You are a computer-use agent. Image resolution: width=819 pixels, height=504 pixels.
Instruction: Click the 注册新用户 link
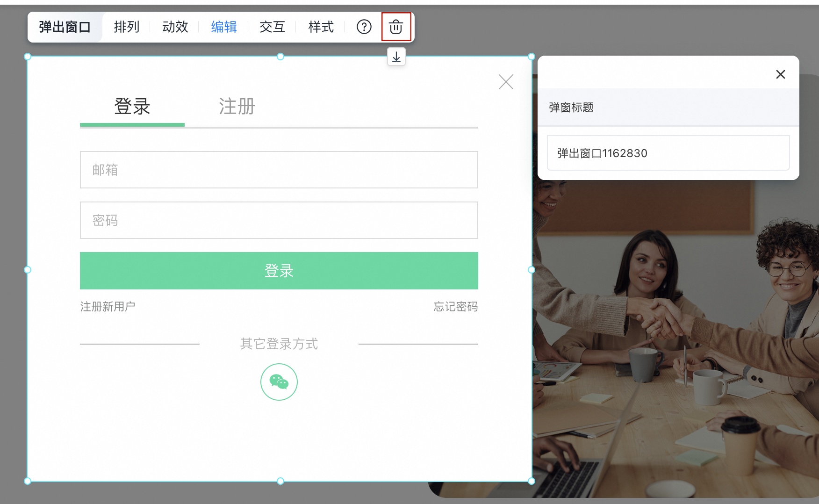tap(108, 306)
